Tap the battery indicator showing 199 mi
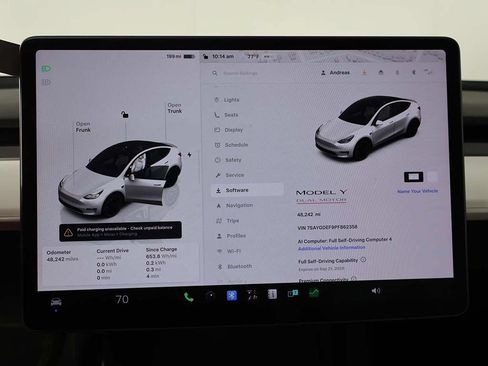This screenshot has height=366, width=488. 180,57
